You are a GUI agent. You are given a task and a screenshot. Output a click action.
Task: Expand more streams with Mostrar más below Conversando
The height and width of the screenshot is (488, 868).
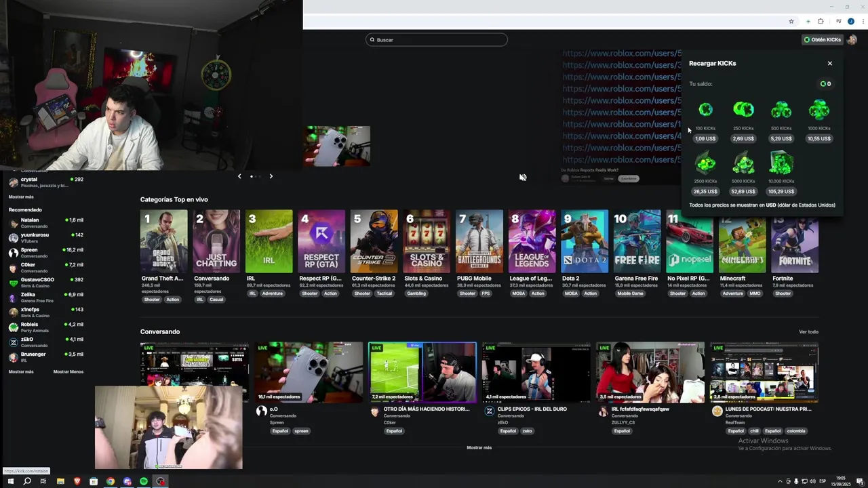pos(479,447)
